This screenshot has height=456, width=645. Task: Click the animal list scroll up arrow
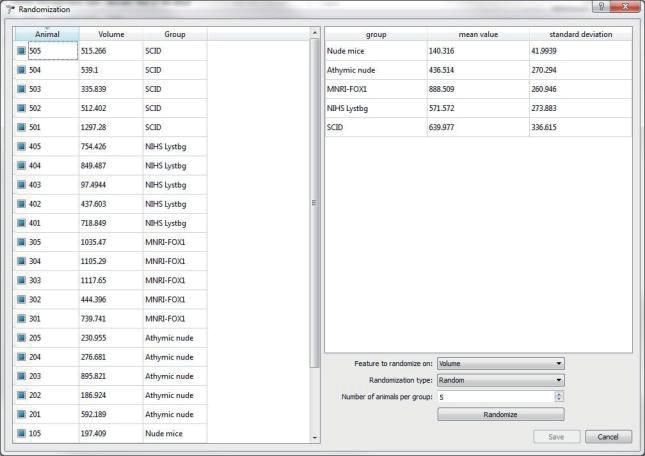coord(315,32)
